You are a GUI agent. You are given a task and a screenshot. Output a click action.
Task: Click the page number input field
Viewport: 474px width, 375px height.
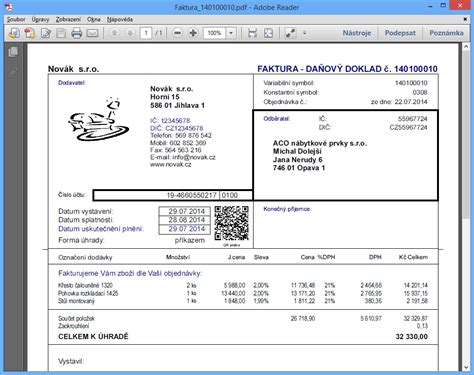click(x=146, y=33)
